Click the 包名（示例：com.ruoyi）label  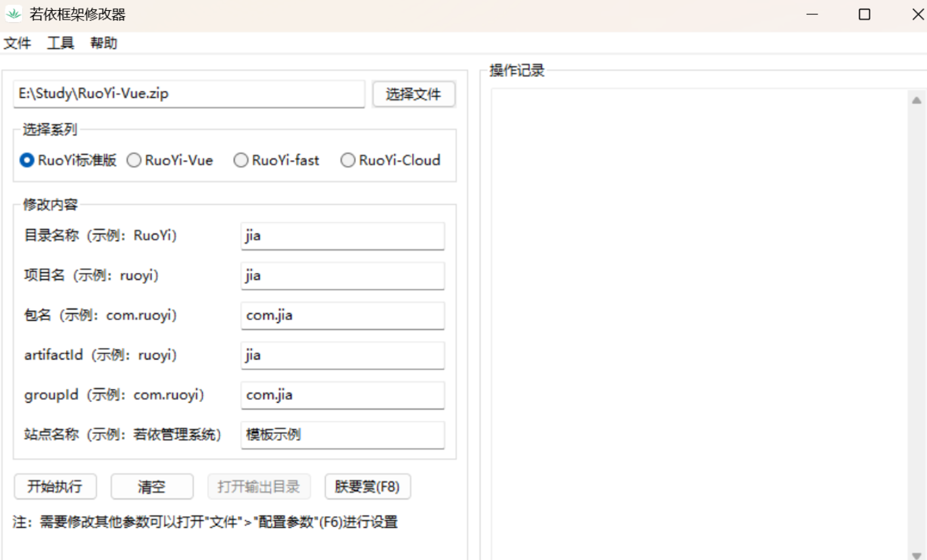click(x=100, y=315)
